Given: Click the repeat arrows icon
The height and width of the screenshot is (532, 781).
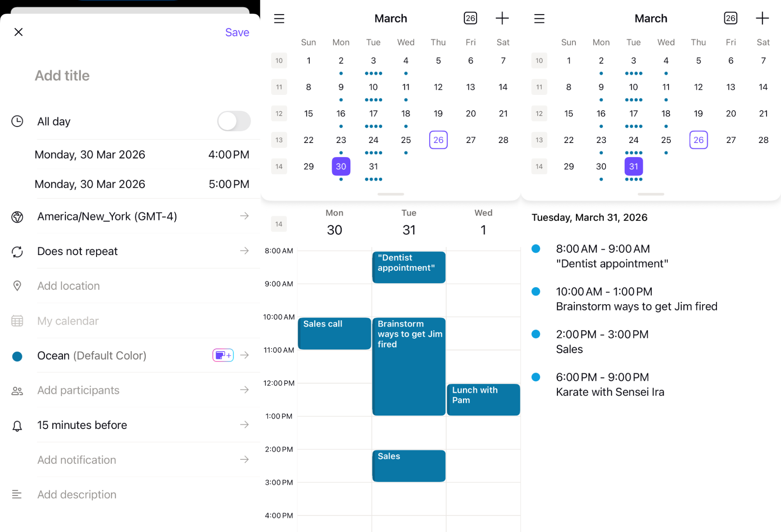Looking at the screenshot, I should coord(16,252).
